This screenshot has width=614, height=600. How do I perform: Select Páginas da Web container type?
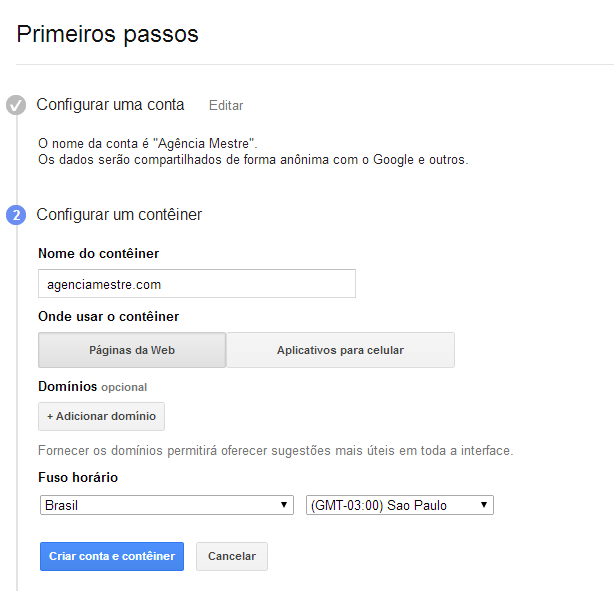click(132, 350)
